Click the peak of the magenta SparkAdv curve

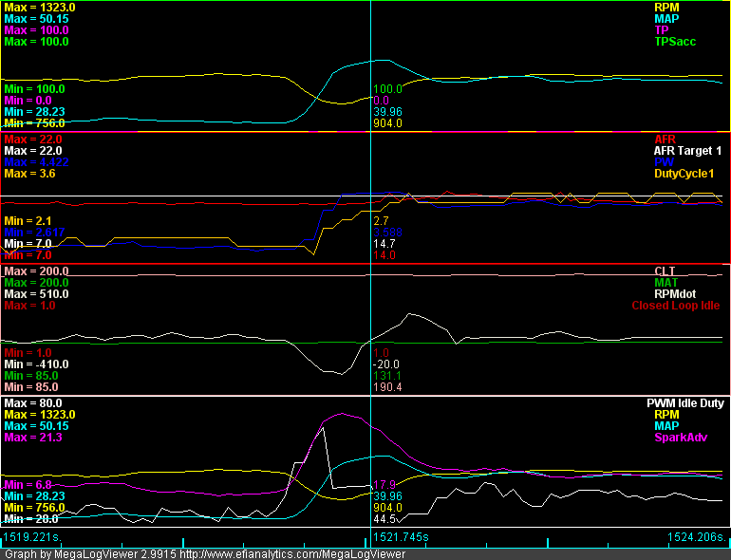coord(342,414)
